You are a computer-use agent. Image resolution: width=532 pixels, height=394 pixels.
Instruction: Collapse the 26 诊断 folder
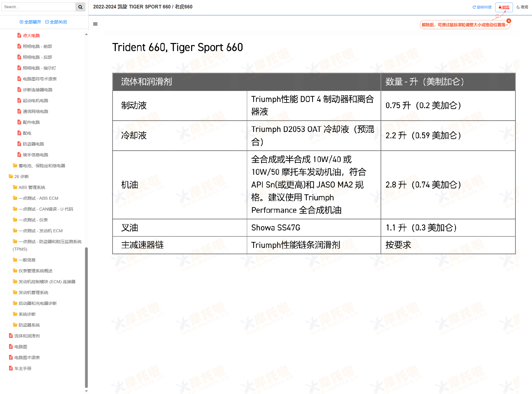click(x=19, y=177)
